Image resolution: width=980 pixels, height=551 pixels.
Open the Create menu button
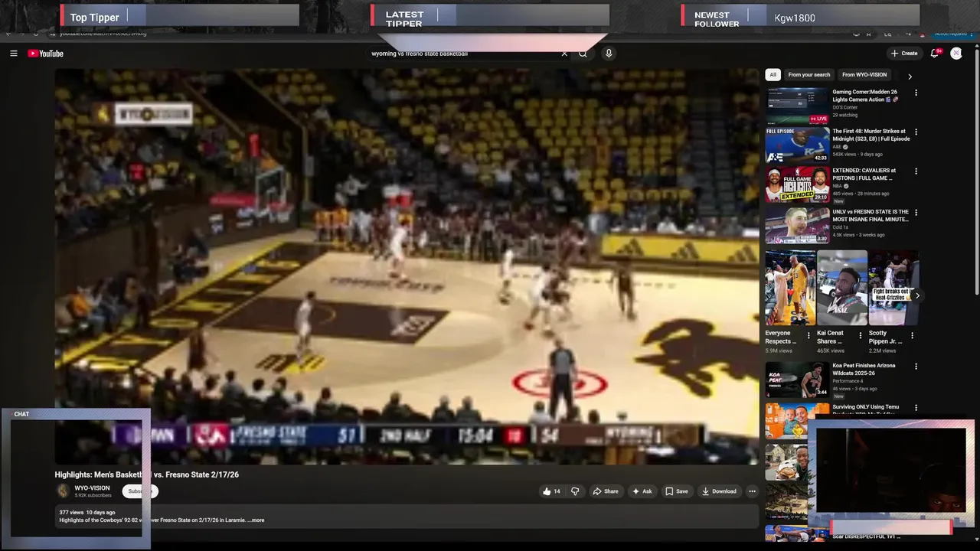(x=904, y=54)
